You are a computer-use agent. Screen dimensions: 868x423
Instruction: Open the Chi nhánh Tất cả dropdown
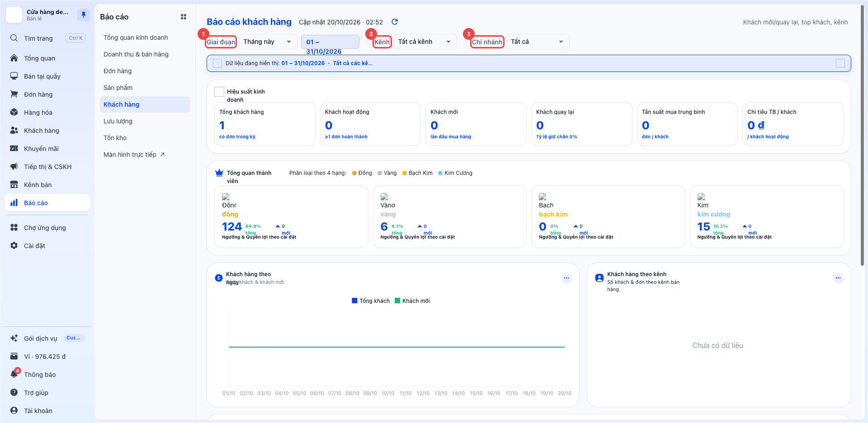click(x=538, y=42)
